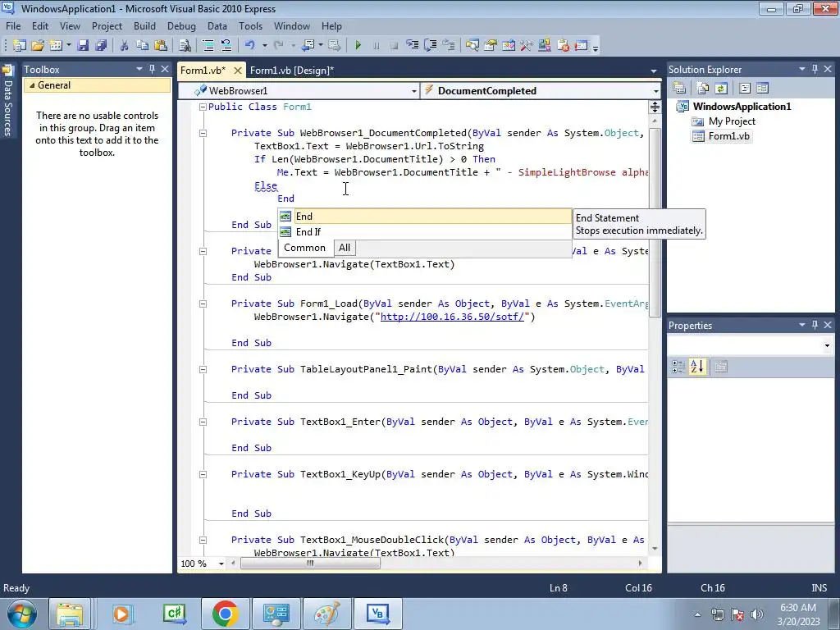Click the Save All toolbar icon
The image size is (840, 630).
click(99, 46)
